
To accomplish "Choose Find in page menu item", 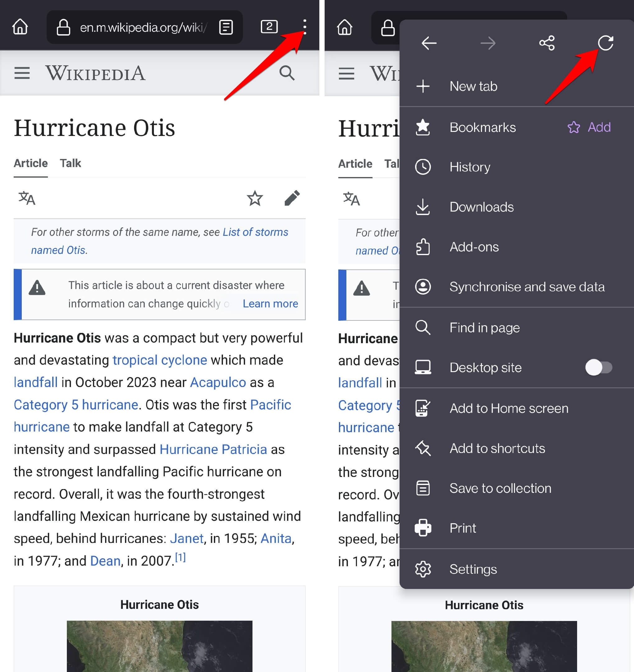I will click(x=484, y=327).
